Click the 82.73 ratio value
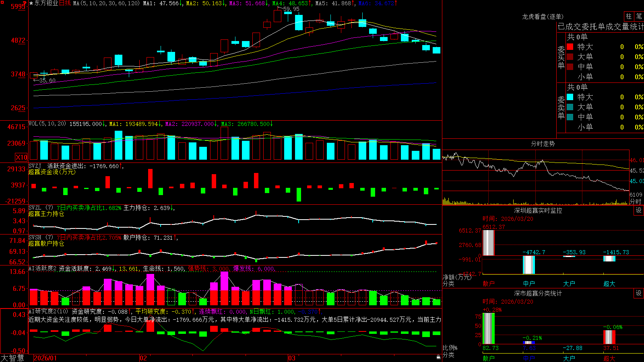This screenshot has width=644, height=362. [x=491, y=348]
